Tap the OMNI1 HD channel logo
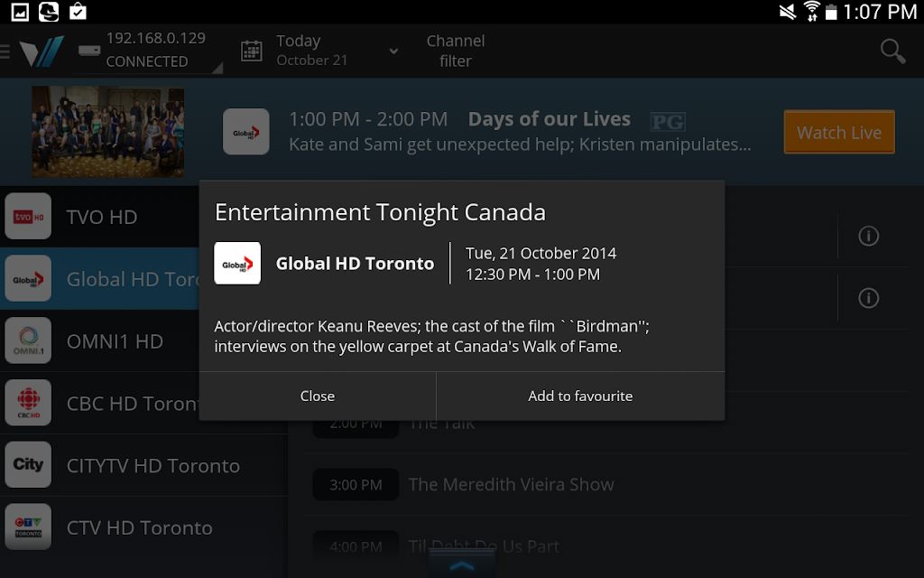The width and height of the screenshot is (924, 578). pos(28,341)
